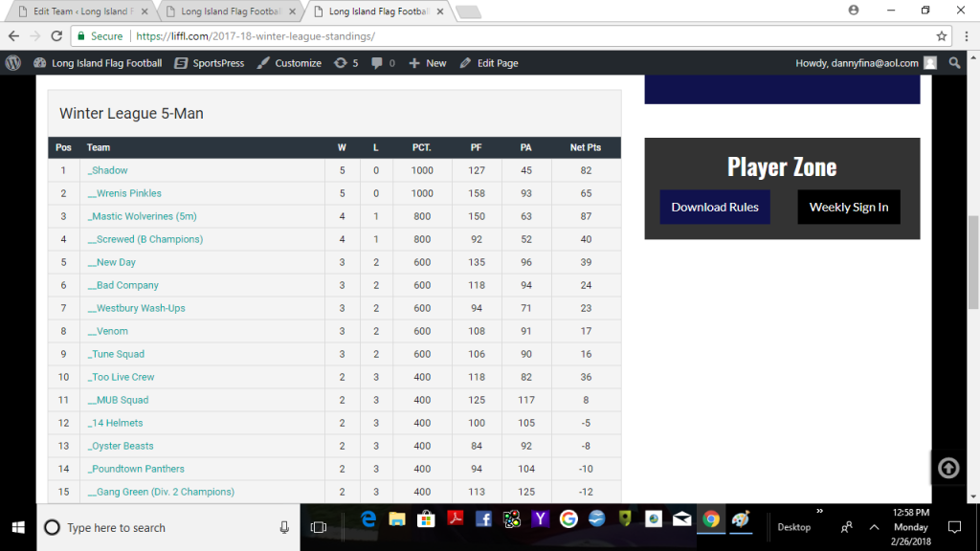Open the Customize theme option
Image resolution: width=980 pixels, height=551 pixels.
click(x=289, y=63)
